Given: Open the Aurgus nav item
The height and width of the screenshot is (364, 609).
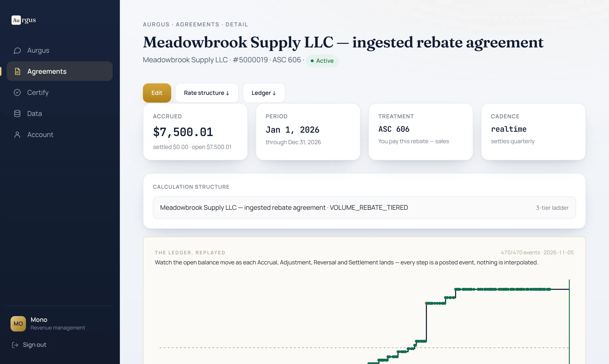Looking at the screenshot, I should 60,50.
